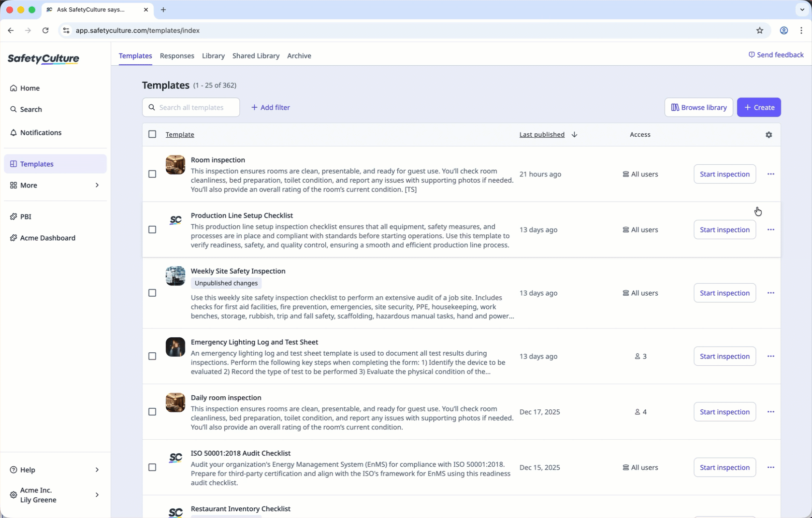Viewport: 812px width, 518px height.
Task: Open more options for Production Line Setup Checklist
Action: point(771,230)
